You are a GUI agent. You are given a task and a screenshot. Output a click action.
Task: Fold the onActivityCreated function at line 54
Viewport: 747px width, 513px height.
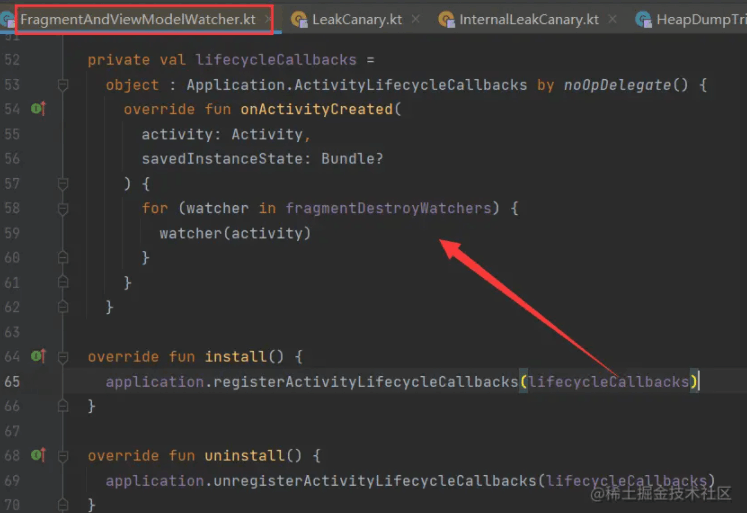click(x=63, y=109)
